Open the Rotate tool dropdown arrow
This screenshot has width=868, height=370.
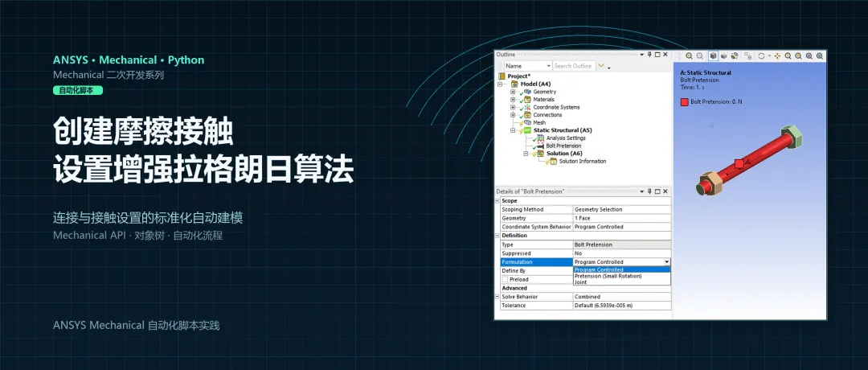769,56
